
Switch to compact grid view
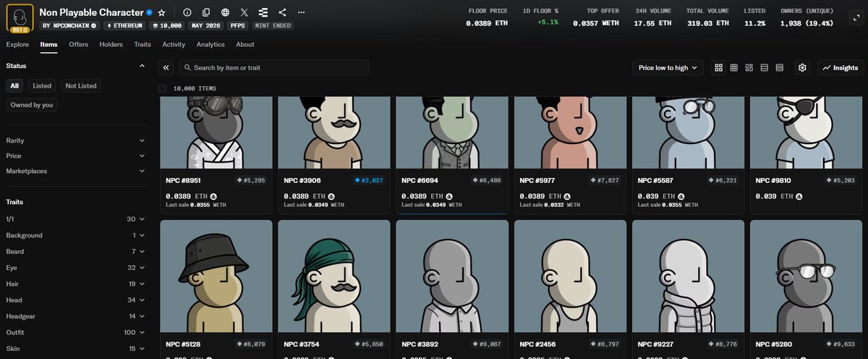click(733, 67)
